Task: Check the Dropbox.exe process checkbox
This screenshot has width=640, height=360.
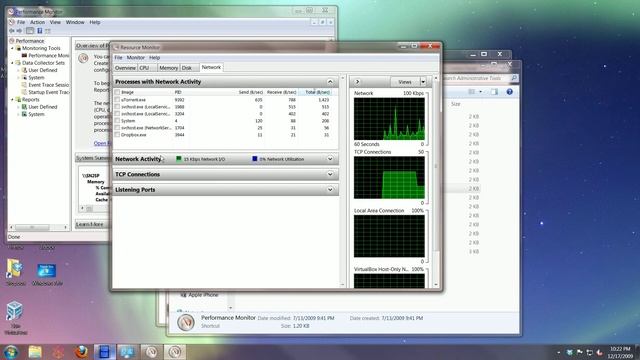Action: click(117, 134)
